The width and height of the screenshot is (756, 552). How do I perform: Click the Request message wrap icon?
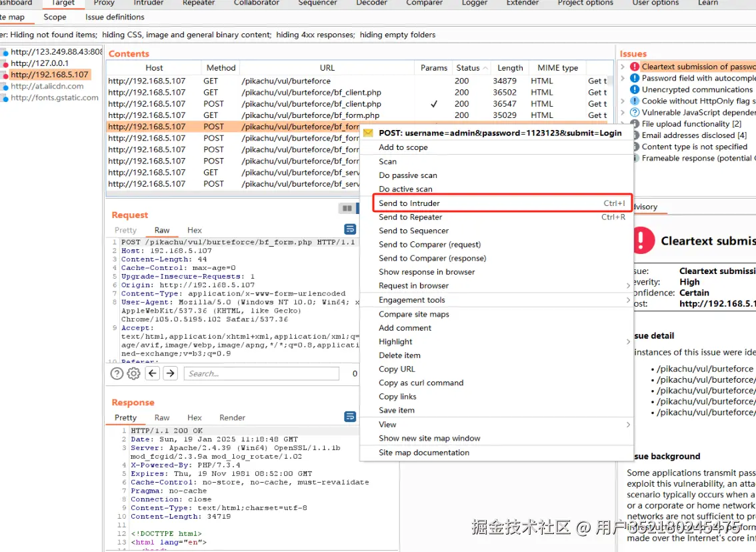(x=350, y=229)
